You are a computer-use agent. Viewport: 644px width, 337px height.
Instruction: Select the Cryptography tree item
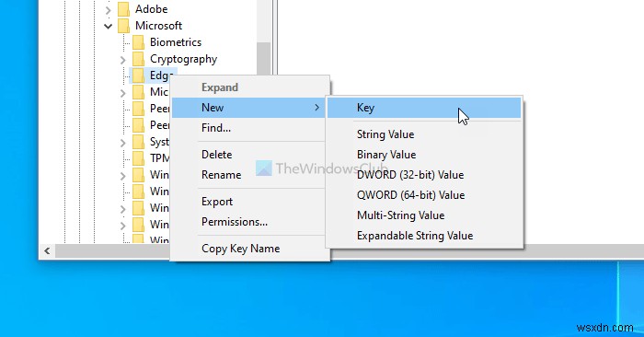coord(183,59)
